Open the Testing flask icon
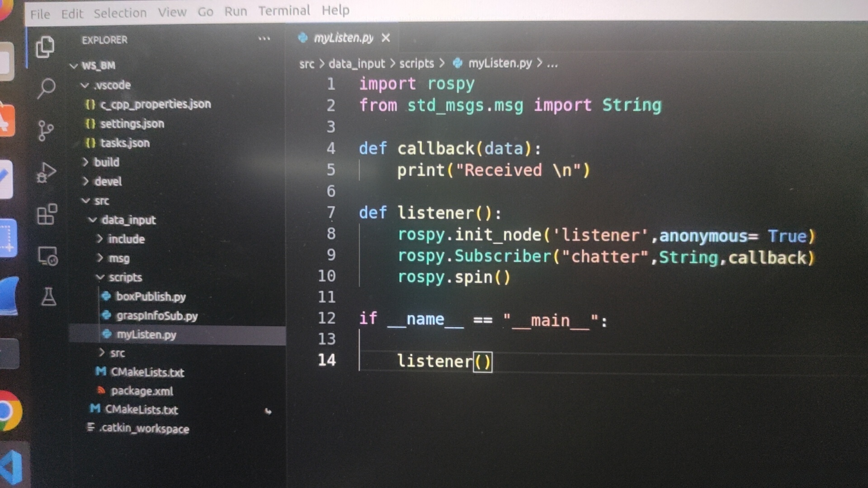The height and width of the screenshot is (488, 868). point(48,297)
